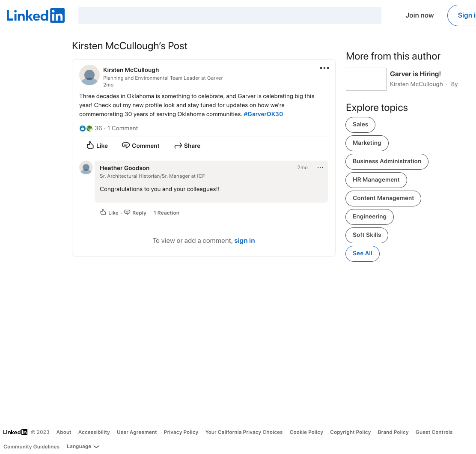Select the Soft Skills topic
The height and width of the screenshot is (454, 476).
pyautogui.click(x=367, y=235)
